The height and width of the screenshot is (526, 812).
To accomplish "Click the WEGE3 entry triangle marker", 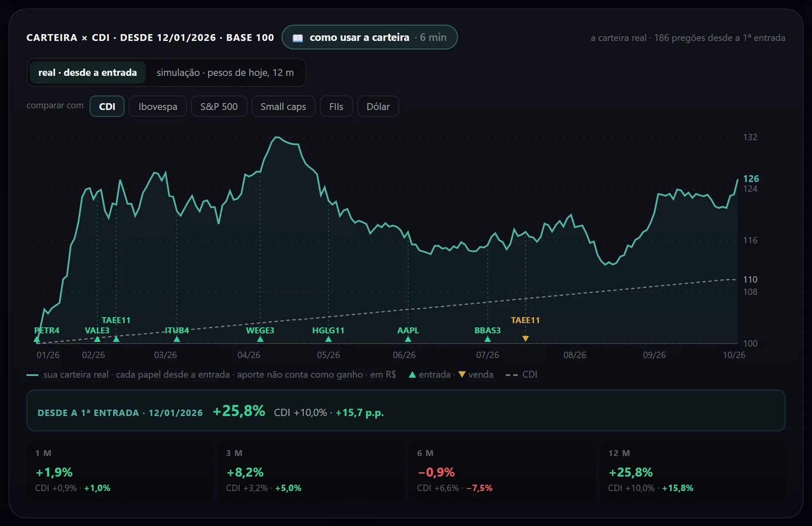I will click(260, 339).
